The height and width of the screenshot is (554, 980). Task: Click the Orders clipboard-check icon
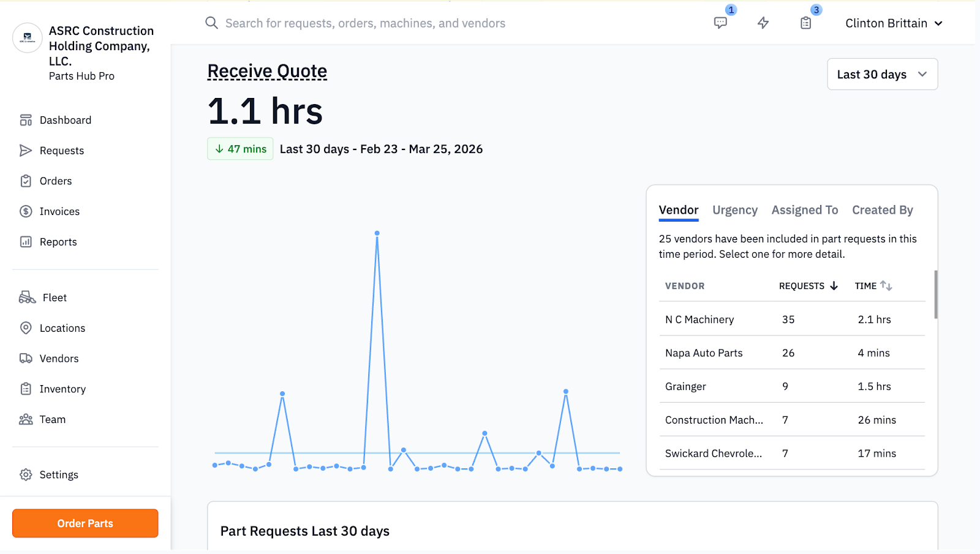tap(26, 181)
